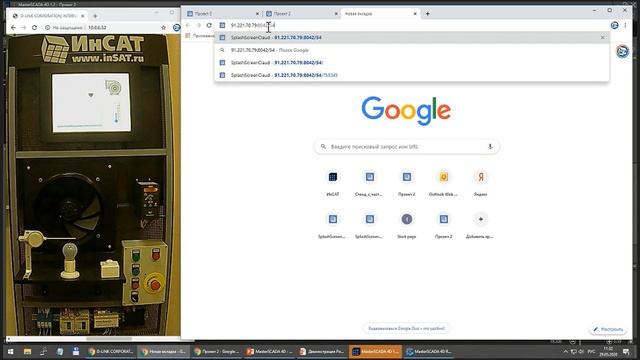Viewport: 640px width, 360px height.
Task: Click the back arrow in the left D-Link browser
Action: coord(13,27)
